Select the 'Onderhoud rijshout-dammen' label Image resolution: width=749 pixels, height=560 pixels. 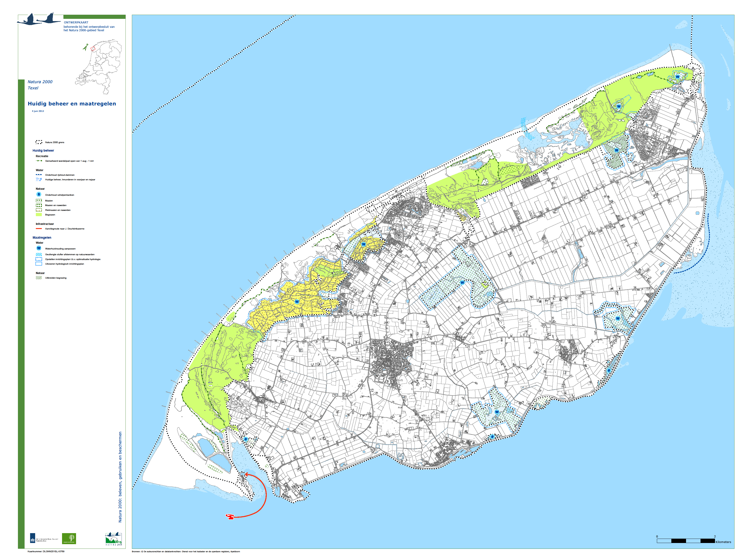60,175
